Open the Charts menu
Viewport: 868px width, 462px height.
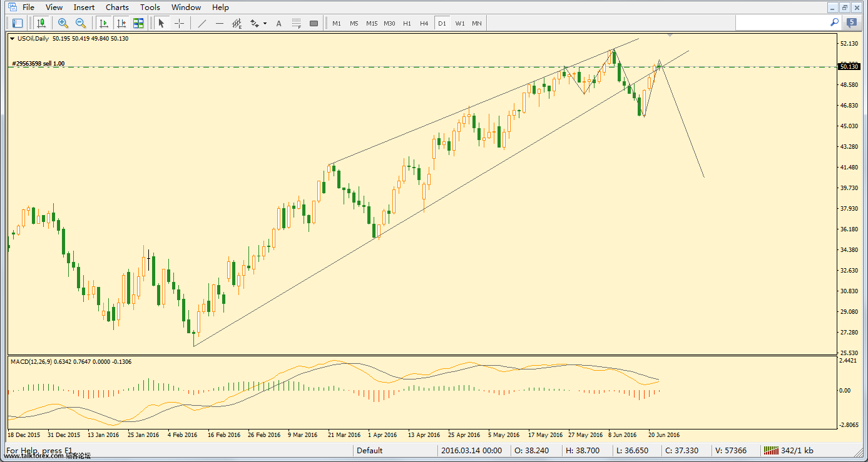(117, 8)
